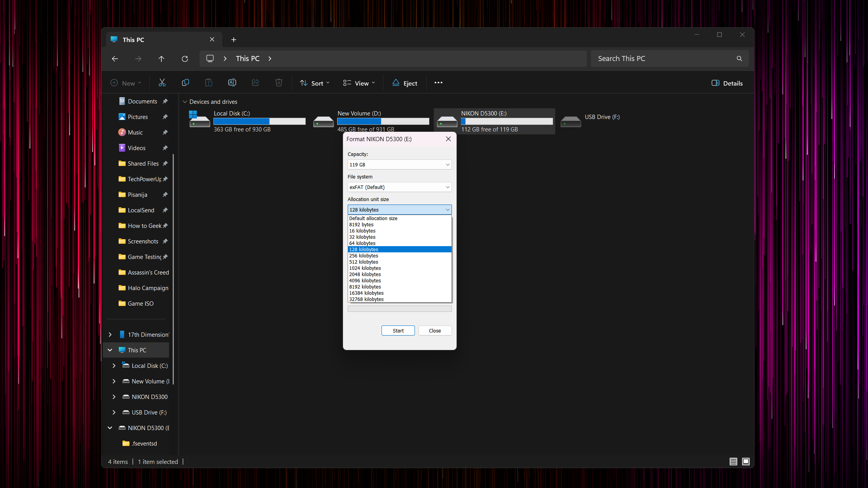The height and width of the screenshot is (488, 868).
Task: Click the format progress bar
Action: pos(399,309)
